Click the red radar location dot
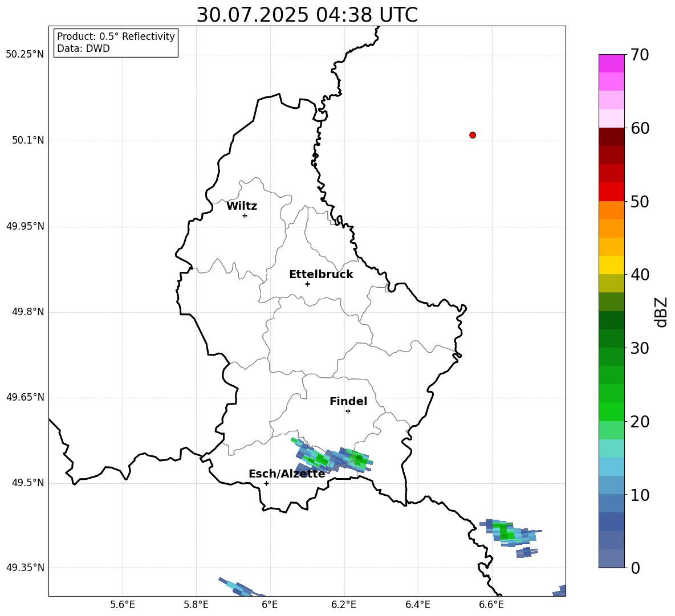This screenshot has width=675, height=616. click(x=472, y=135)
